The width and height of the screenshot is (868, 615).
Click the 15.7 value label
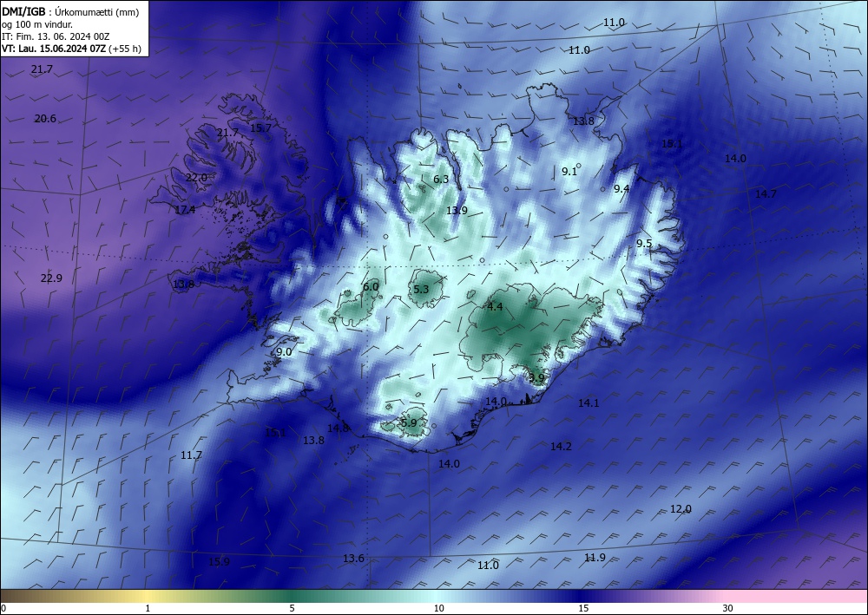pos(260,128)
